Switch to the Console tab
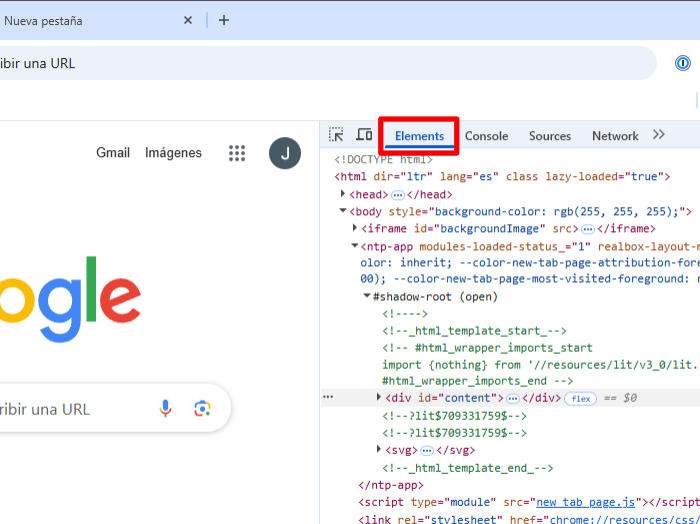700x524 pixels. [486, 136]
